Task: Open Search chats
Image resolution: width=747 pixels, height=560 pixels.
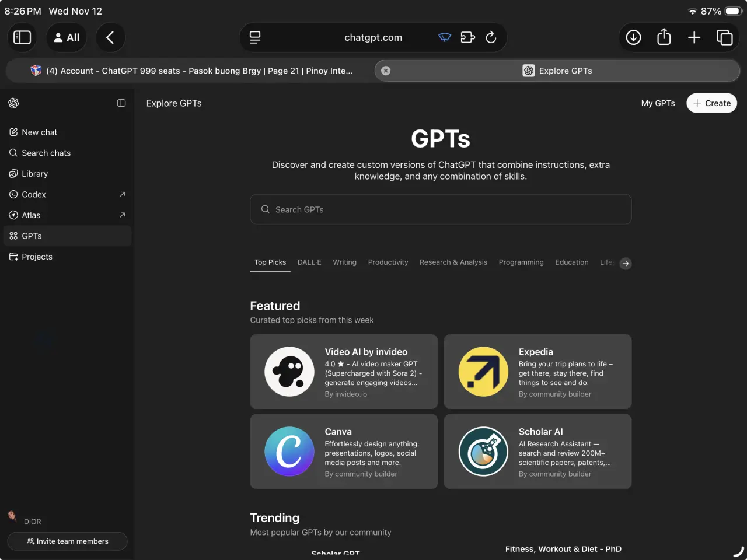Action: click(x=67, y=153)
